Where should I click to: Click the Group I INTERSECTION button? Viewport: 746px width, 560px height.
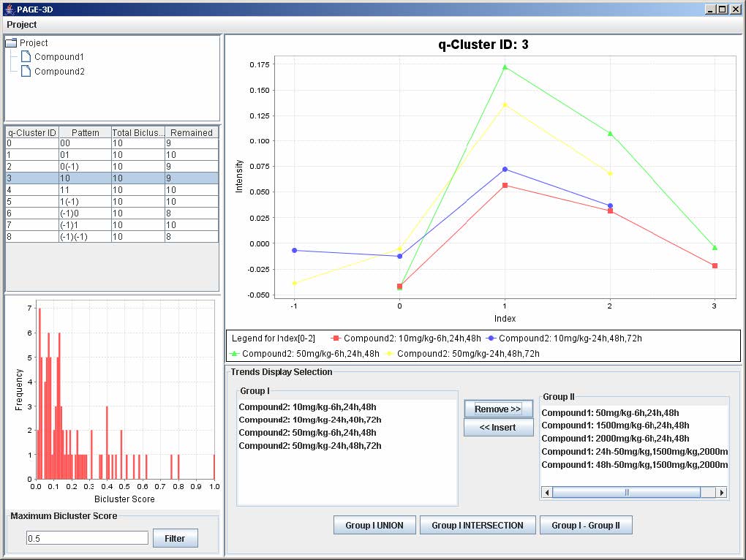click(478, 525)
